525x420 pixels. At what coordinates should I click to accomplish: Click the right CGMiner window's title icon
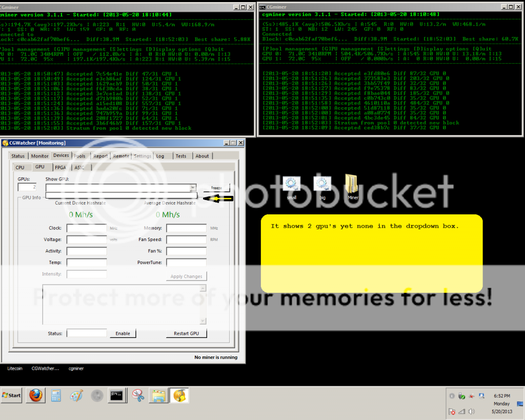263,7
